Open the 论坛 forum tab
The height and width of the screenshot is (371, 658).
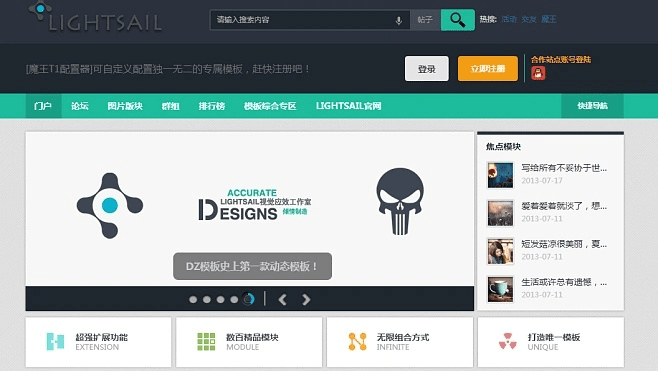[x=80, y=106]
